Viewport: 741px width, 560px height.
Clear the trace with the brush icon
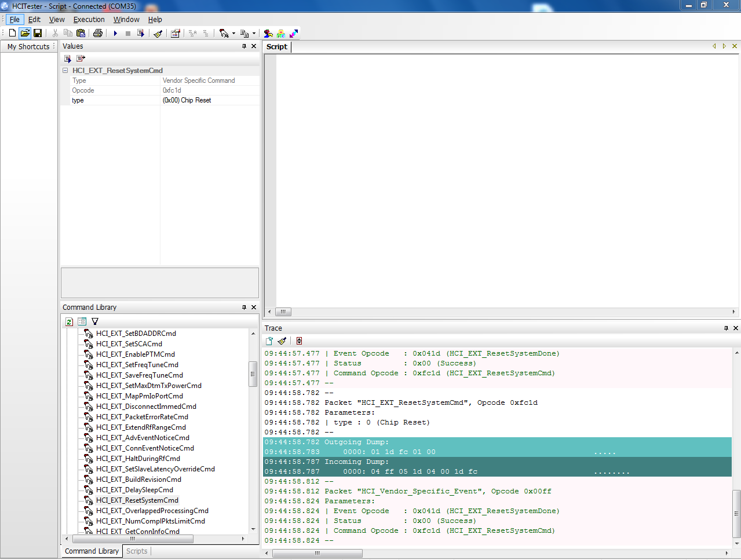click(282, 341)
